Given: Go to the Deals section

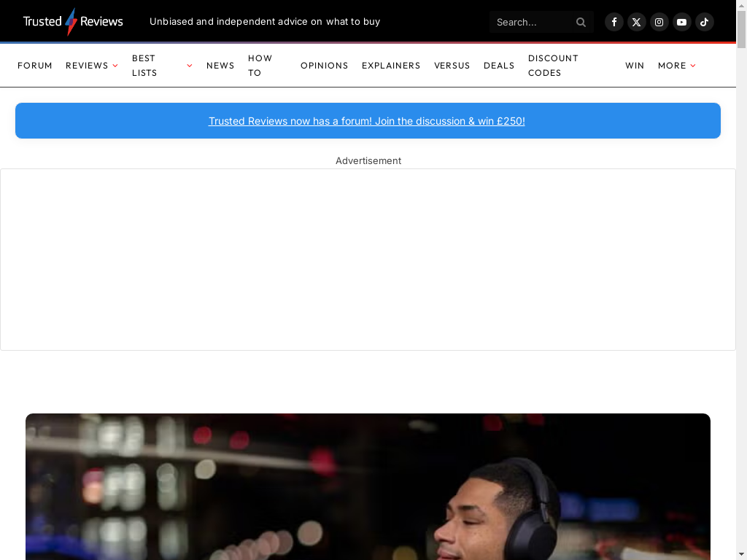Looking at the screenshot, I should [x=499, y=66].
